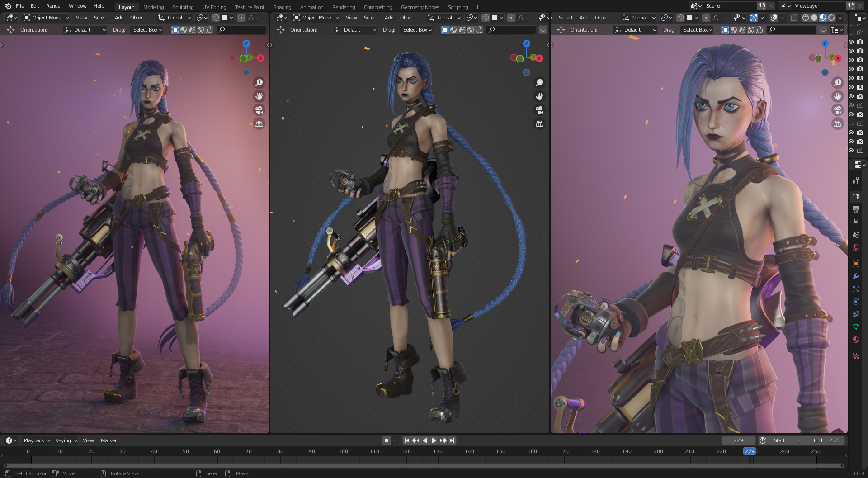Viewport: 868px width, 478px height.
Task: Open Drag Select Box dropdown in left viewport
Action: pos(147,30)
